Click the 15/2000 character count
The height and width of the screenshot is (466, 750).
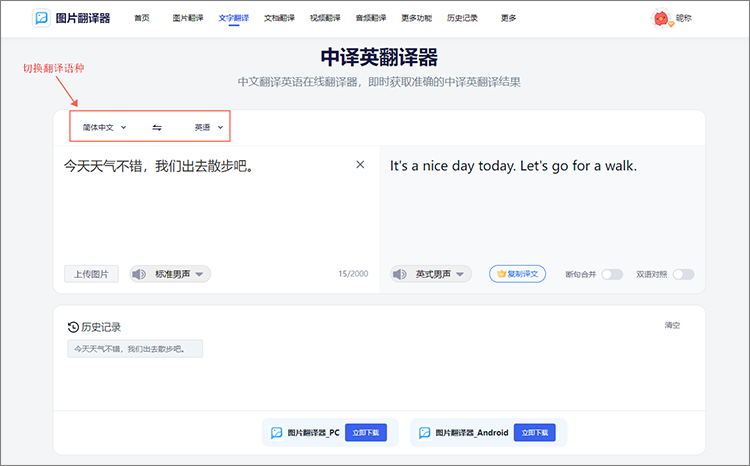353,274
